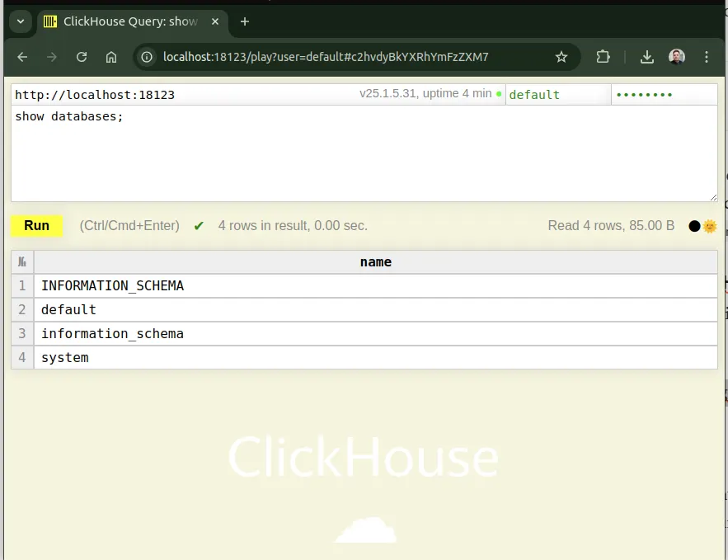Open the browser three-dot menu

707,57
